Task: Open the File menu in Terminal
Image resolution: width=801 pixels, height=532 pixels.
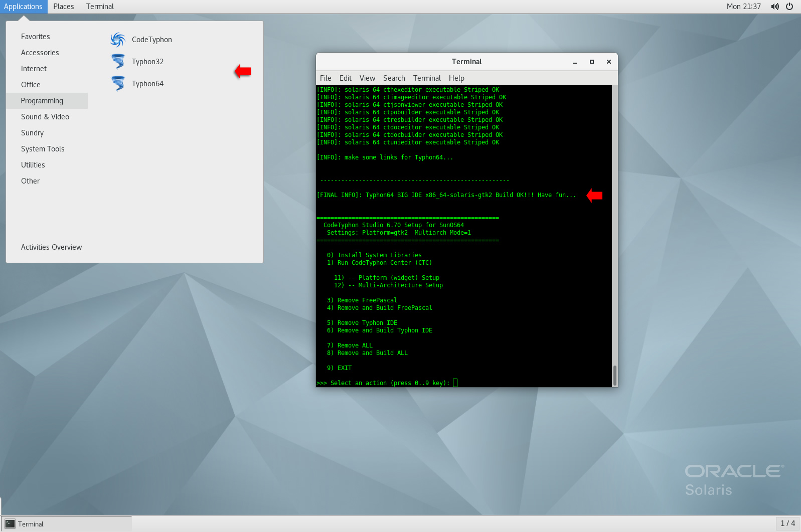Action: point(326,78)
